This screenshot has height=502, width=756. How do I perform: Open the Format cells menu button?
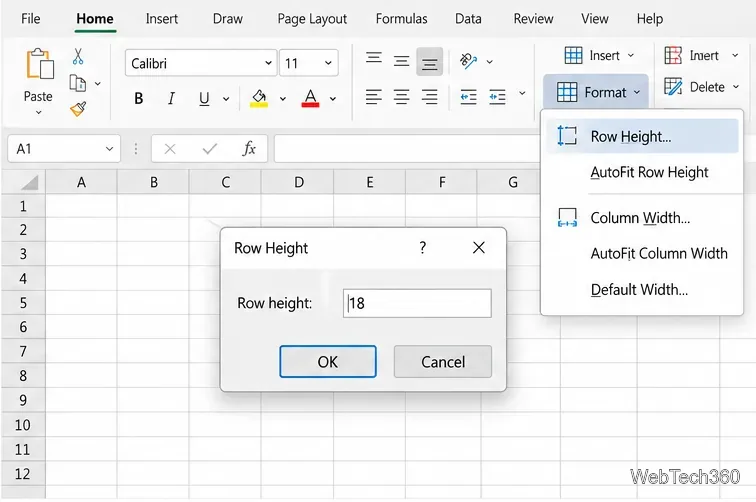click(x=596, y=92)
